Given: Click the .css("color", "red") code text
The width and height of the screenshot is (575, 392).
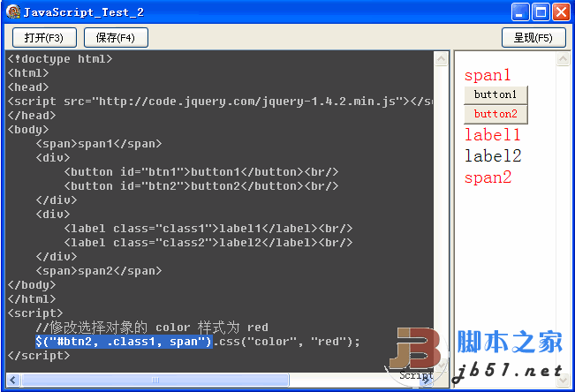Looking at the screenshot, I should click(286, 342).
